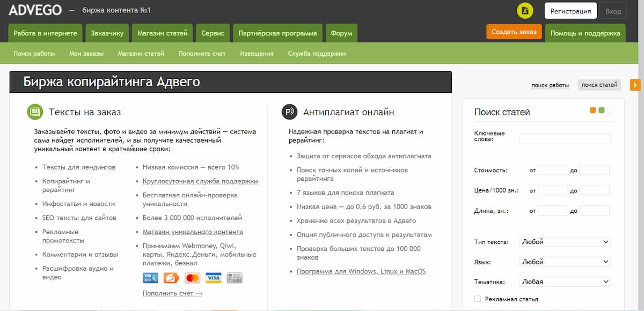This screenshot has height=311, width=644.
Task: Enable the Рекламная статья checkbox
Action: [x=477, y=299]
